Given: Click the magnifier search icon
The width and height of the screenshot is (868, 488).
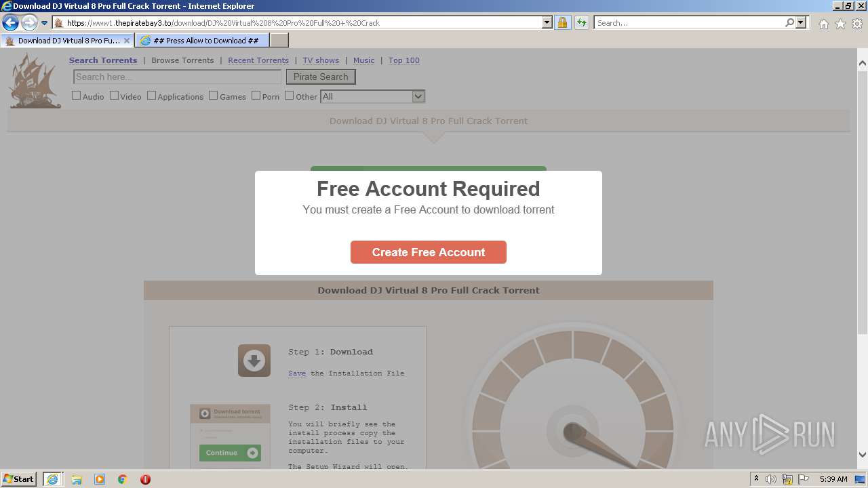Looking at the screenshot, I should pyautogui.click(x=789, y=22).
